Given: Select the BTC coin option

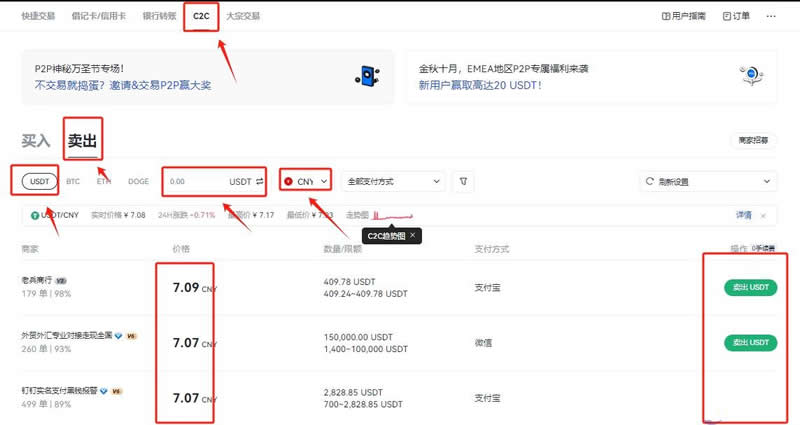Looking at the screenshot, I should 73,181.
